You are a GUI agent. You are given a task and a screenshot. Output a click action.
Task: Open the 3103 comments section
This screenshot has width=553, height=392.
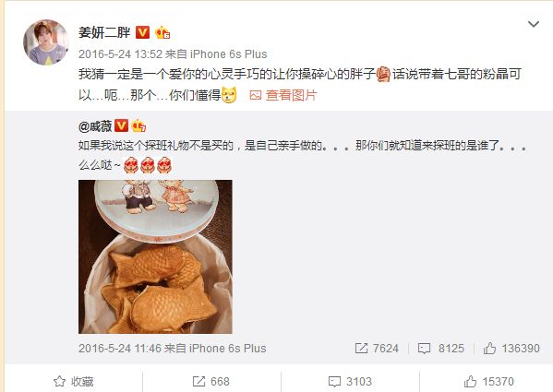[350, 382]
